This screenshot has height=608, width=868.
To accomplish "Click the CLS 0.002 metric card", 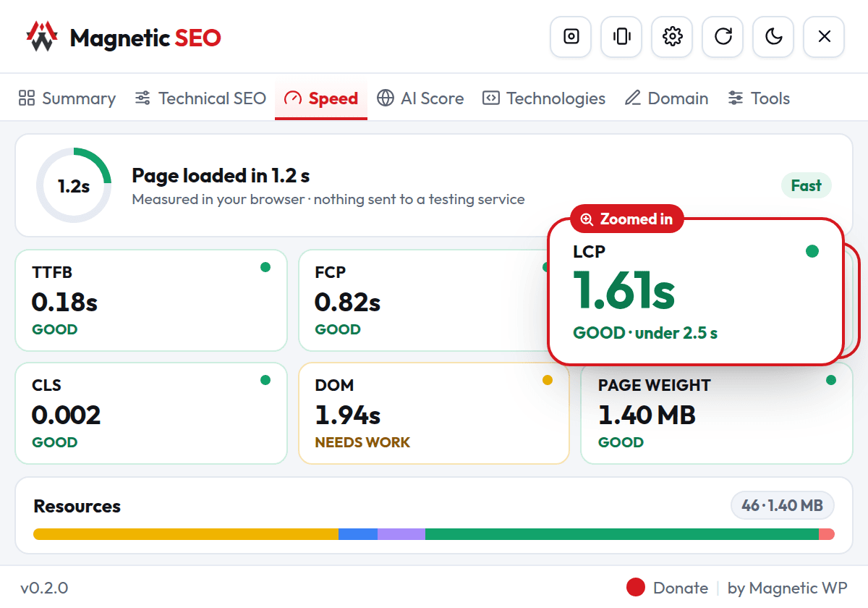I will 151,413.
